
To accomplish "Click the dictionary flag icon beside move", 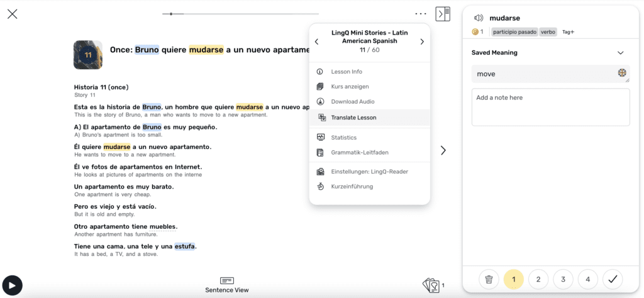I will click(x=622, y=74).
